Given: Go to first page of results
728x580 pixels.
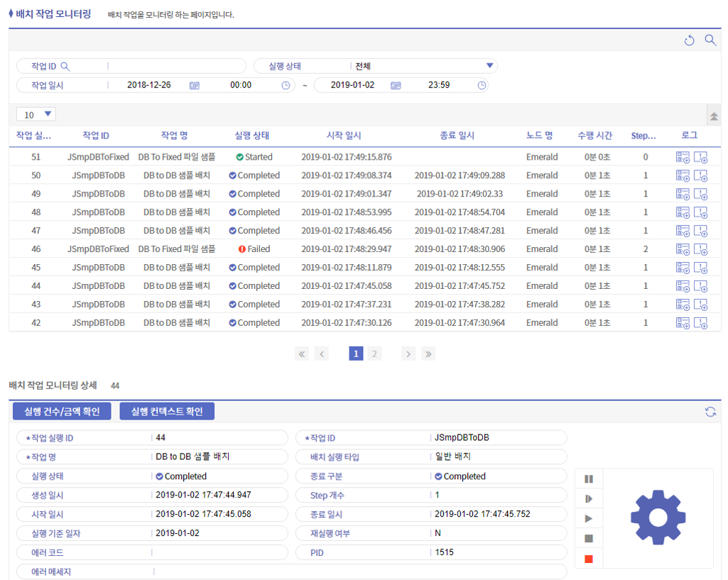Looking at the screenshot, I should (x=302, y=354).
